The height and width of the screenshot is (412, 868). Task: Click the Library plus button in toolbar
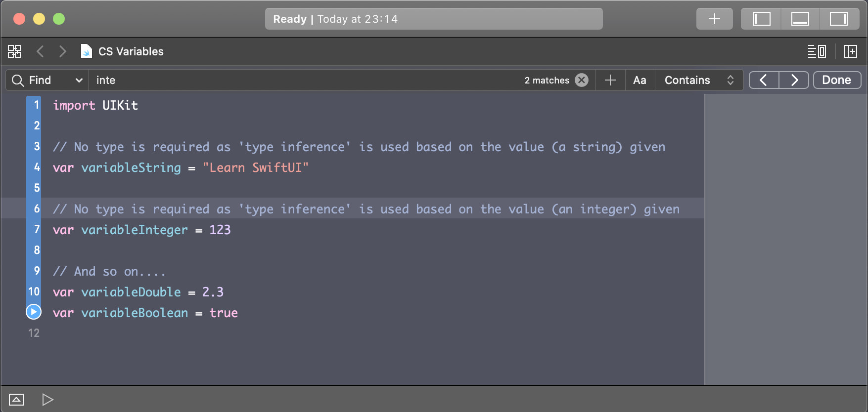(714, 19)
